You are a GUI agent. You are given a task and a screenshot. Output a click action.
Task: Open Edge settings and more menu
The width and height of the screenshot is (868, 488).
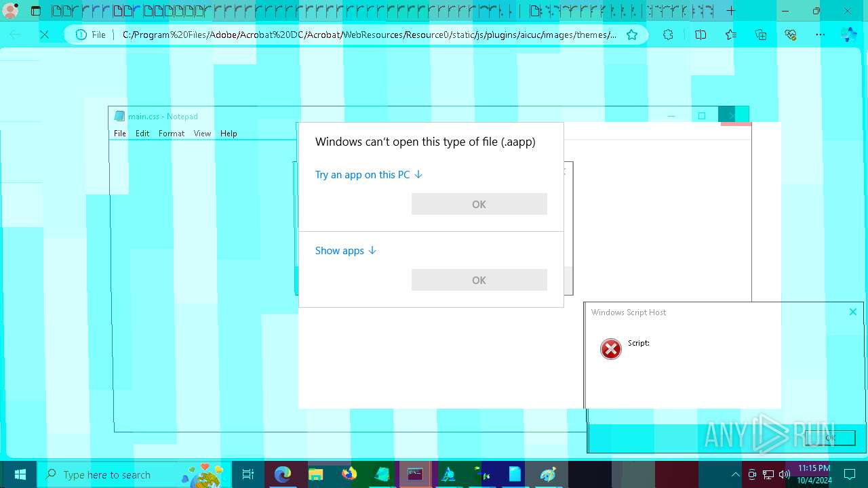pos(820,35)
